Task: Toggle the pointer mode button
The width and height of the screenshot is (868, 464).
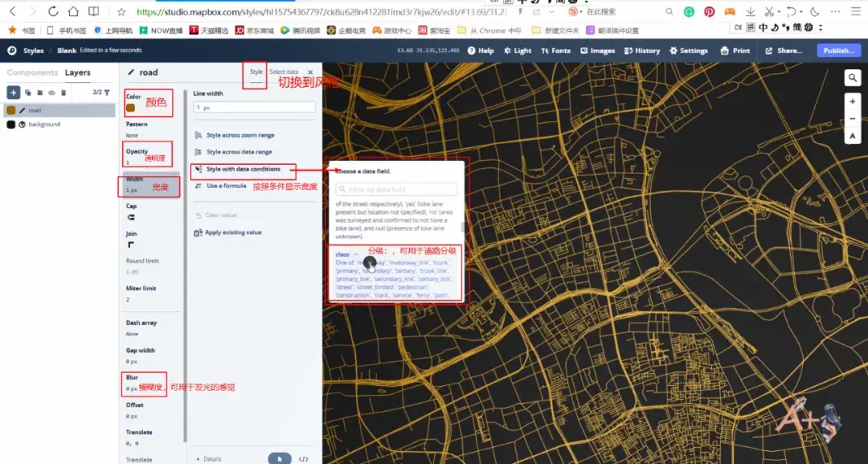Action: [x=280, y=458]
